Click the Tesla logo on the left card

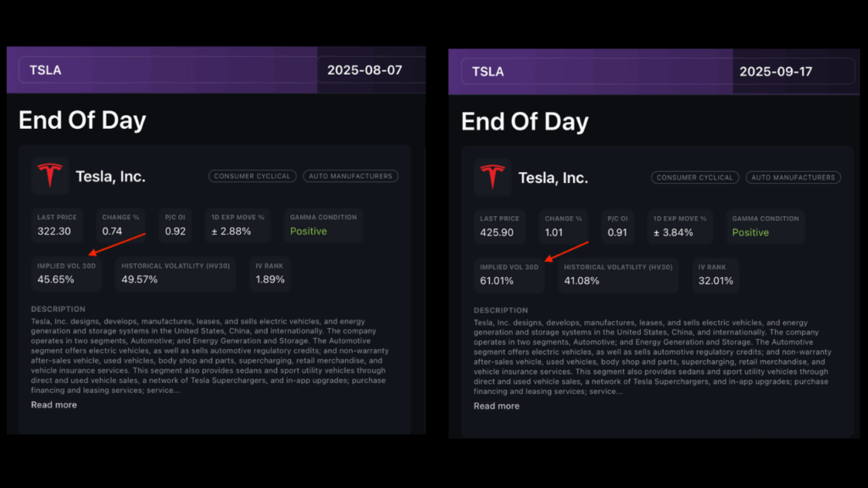pos(49,175)
